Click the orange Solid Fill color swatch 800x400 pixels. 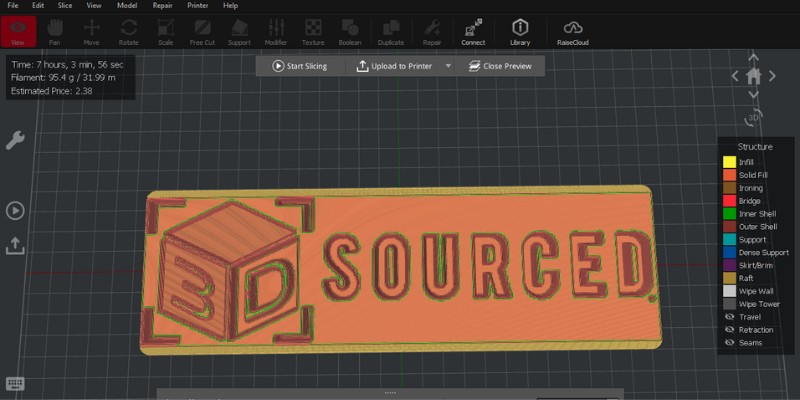(x=730, y=175)
